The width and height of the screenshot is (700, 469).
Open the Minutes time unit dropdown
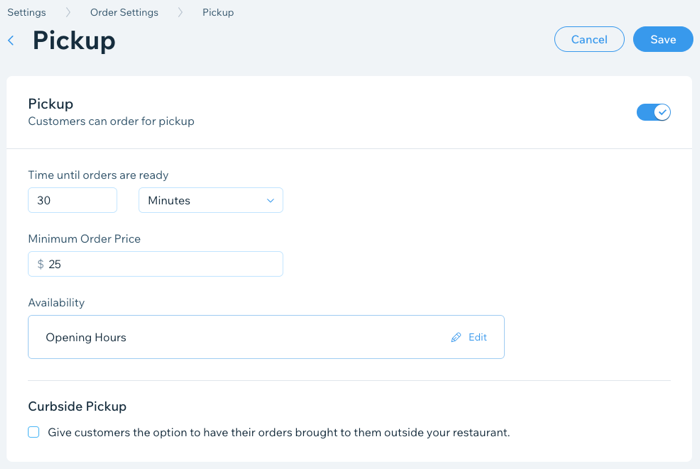[210, 201]
